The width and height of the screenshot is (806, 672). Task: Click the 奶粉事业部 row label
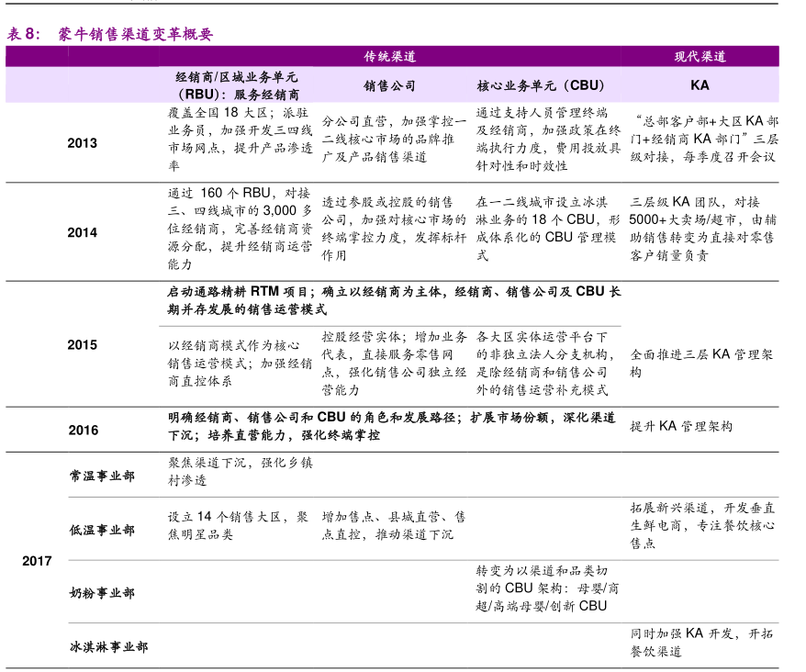(x=102, y=593)
